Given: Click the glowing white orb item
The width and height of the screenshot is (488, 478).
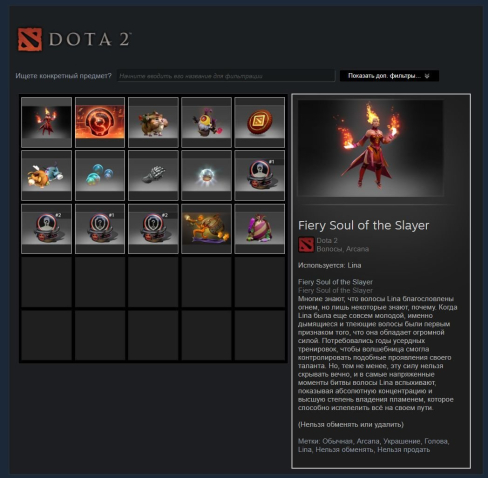Looking at the screenshot, I should coord(206,175).
